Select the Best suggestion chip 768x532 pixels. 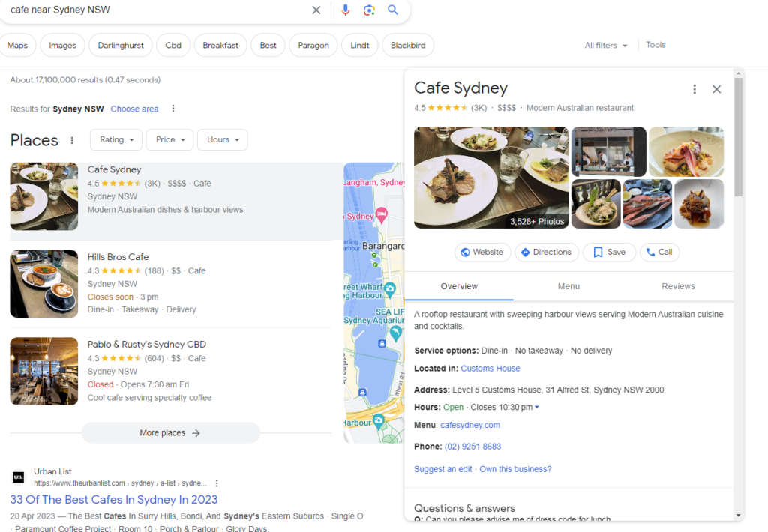pos(268,45)
